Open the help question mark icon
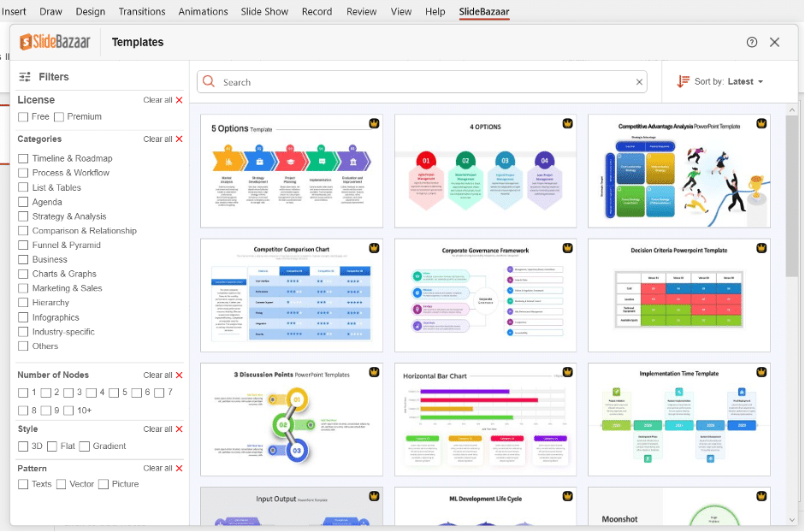The height and width of the screenshot is (532, 805). 752,42
